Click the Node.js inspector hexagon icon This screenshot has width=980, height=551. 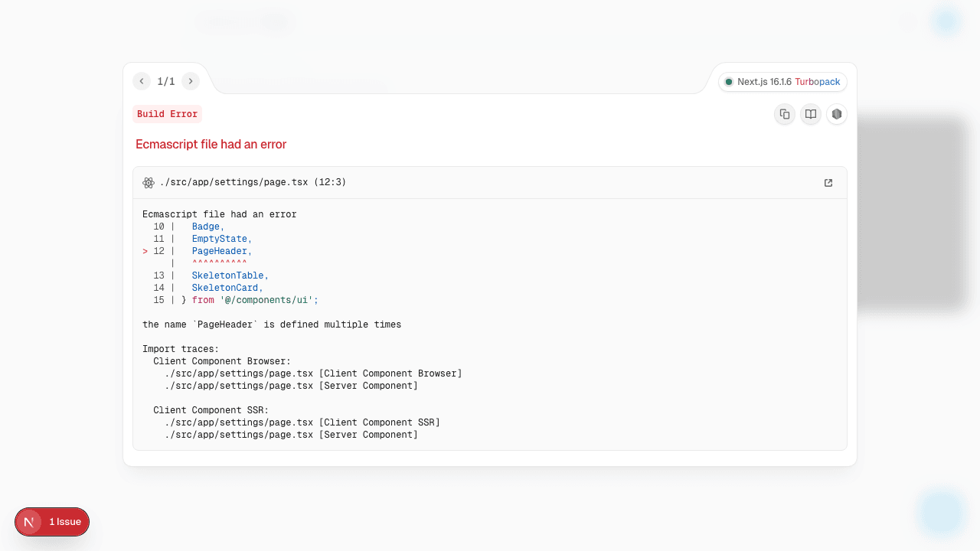[x=837, y=114]
